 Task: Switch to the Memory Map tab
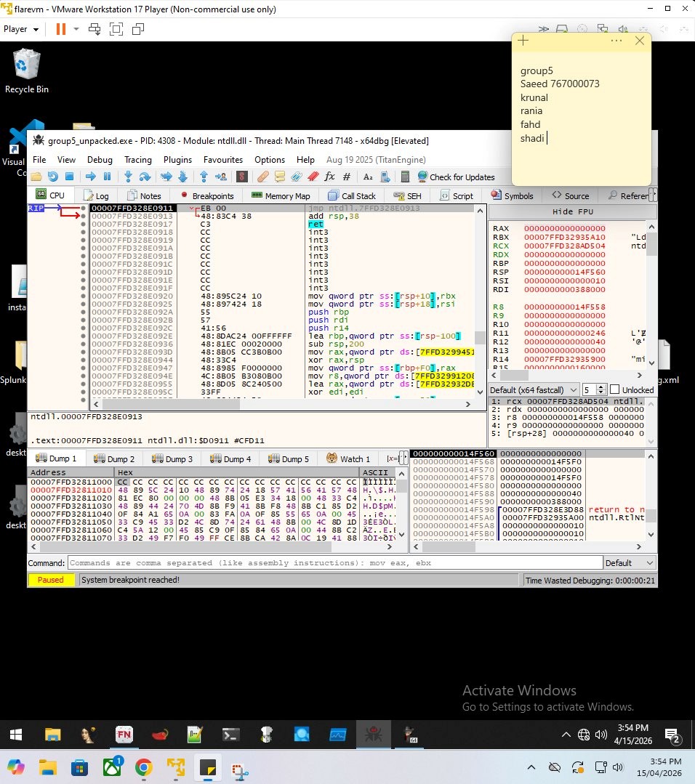[281, 195]
